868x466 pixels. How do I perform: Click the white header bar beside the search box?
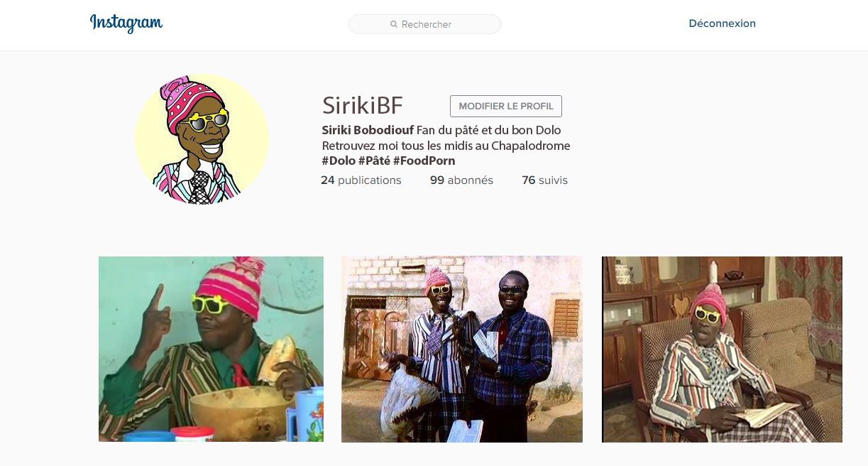596,25
